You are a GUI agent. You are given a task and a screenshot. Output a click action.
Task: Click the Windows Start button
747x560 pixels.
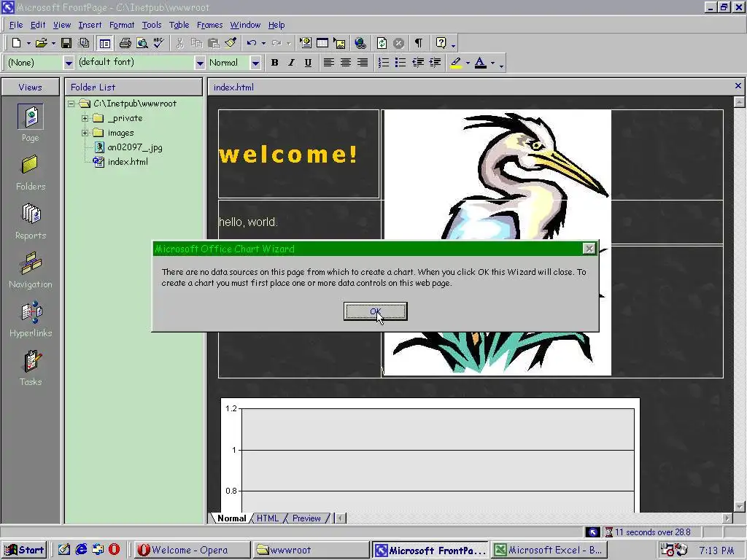24,550
